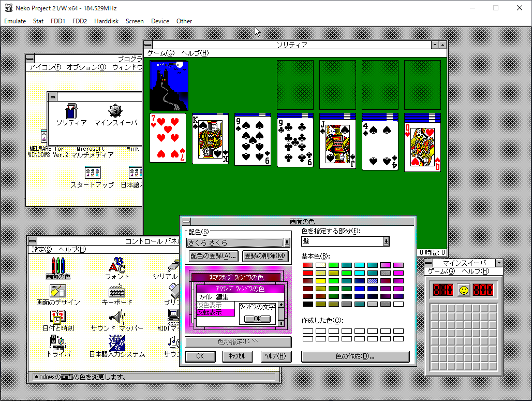Select the 9 of spades card
The height and width of the screenshot is (401, 532).
click(253, 141)
